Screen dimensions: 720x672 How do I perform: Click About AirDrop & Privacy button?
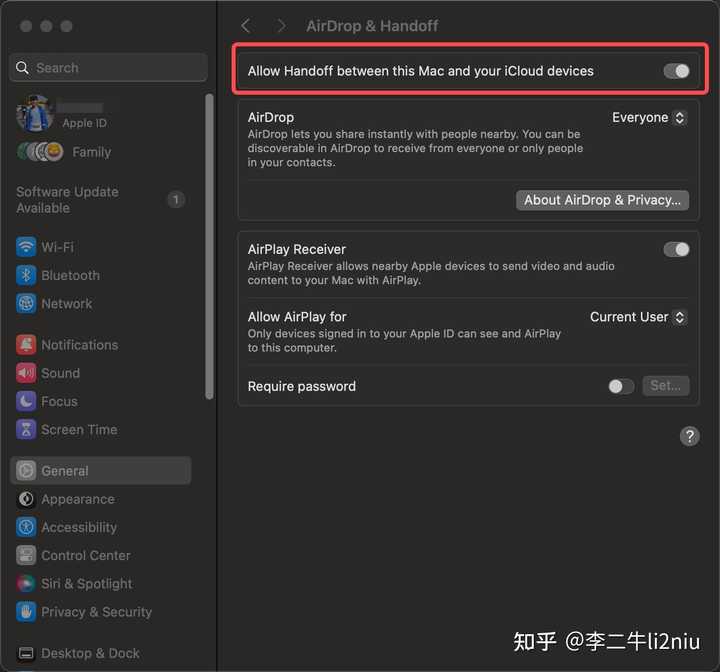tap(602, 200)
